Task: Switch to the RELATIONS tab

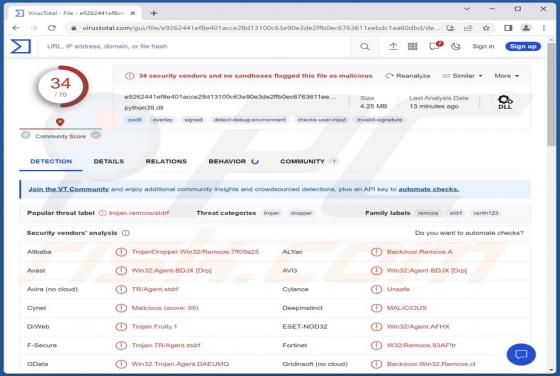Action: coord(166,161)
